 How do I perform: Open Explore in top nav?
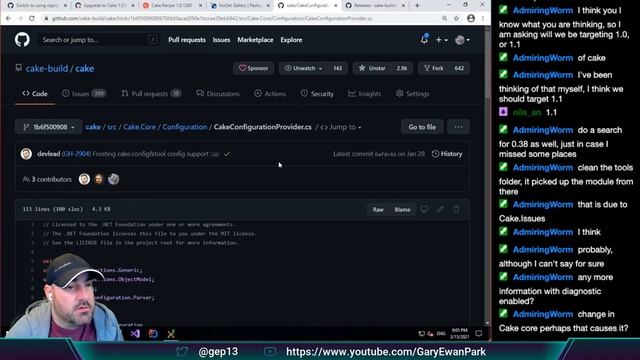[x=291, y=40]
